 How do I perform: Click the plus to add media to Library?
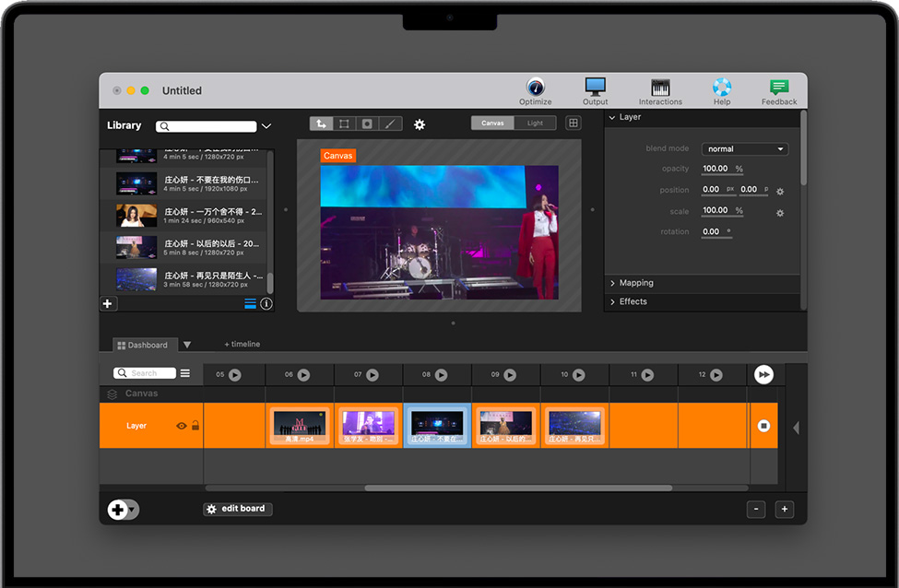coord(108,303)
